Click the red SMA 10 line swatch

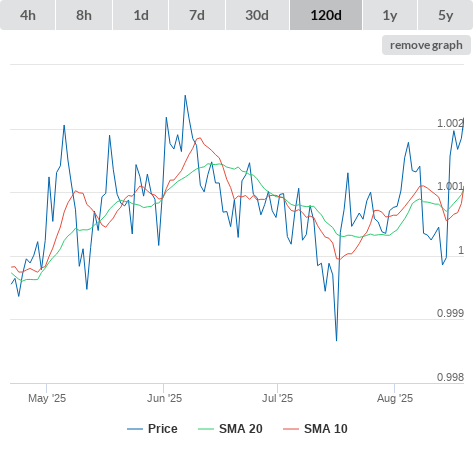291,429
